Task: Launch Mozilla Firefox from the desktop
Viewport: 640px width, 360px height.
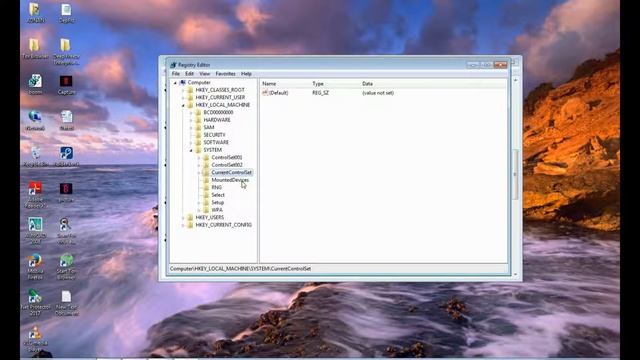Action: pyautogui.click(x=35, y=267)
